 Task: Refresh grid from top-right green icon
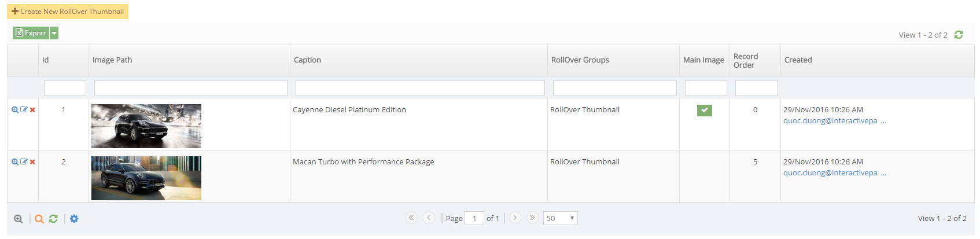pos(959,35)
